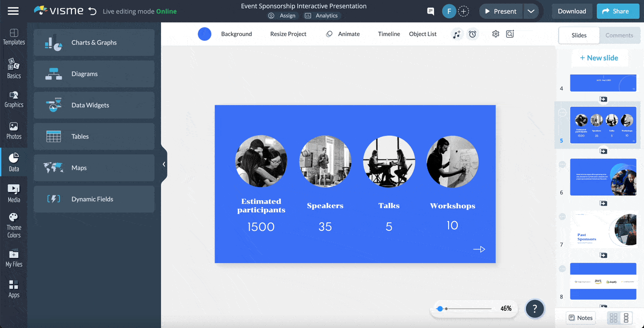Click the blue background color swatch
This screenshot has height=328, width=644.
(204, 34)
